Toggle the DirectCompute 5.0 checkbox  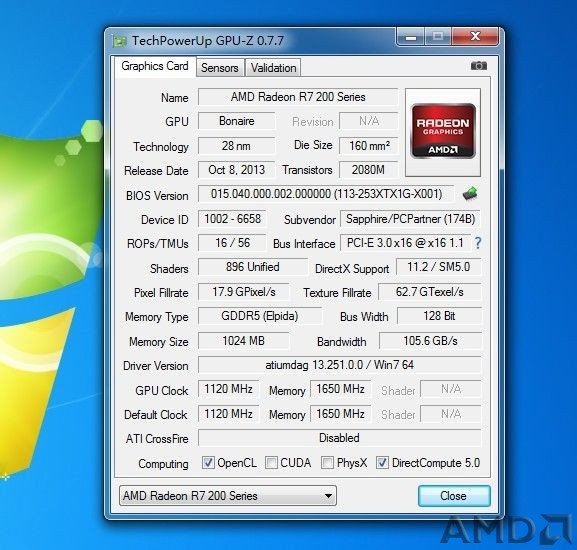382,462
